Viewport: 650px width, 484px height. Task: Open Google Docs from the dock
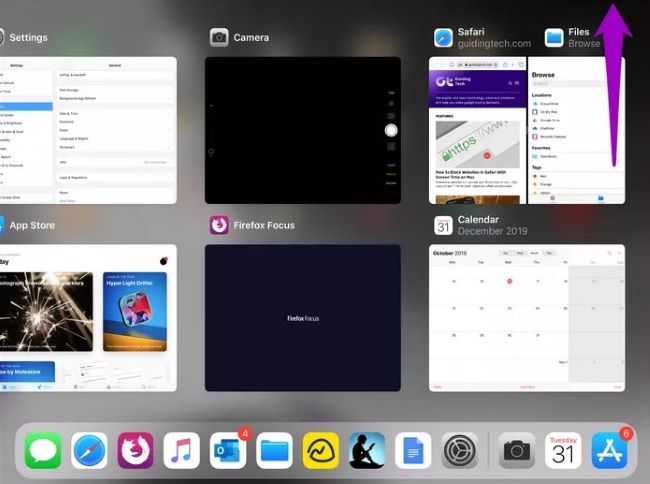click(413, 450)
